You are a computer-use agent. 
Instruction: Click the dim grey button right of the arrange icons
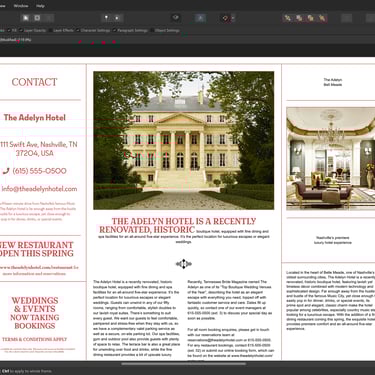(x=347, y=18)
